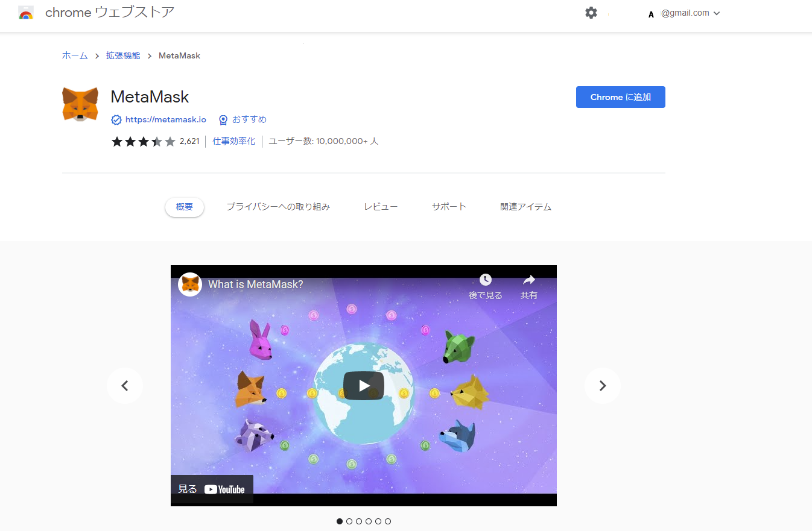This screenshot has width=812, height=531.
Task: Click the Chrome に追加 button
Action: [x=620, y=97]
